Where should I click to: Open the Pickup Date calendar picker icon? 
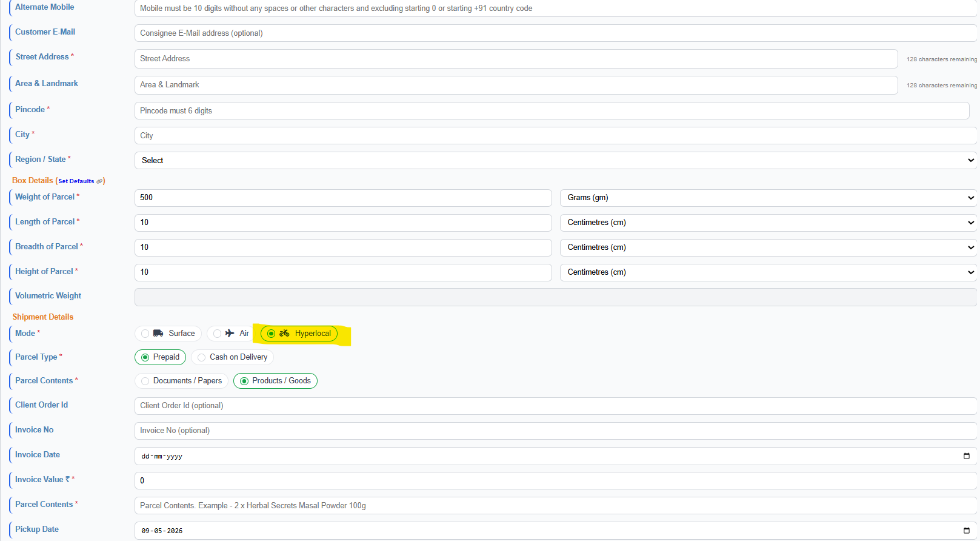tap(967, 531)
